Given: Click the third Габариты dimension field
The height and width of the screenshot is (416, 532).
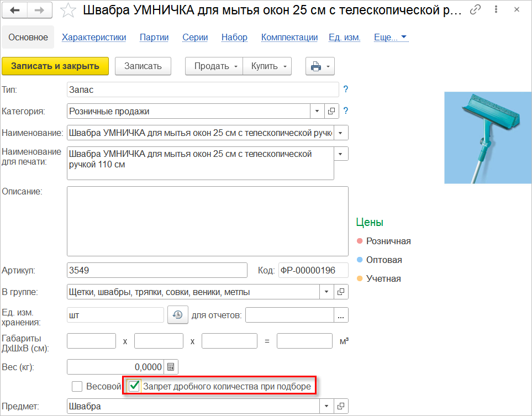Looking at the screenshot, I should point(229,341).
